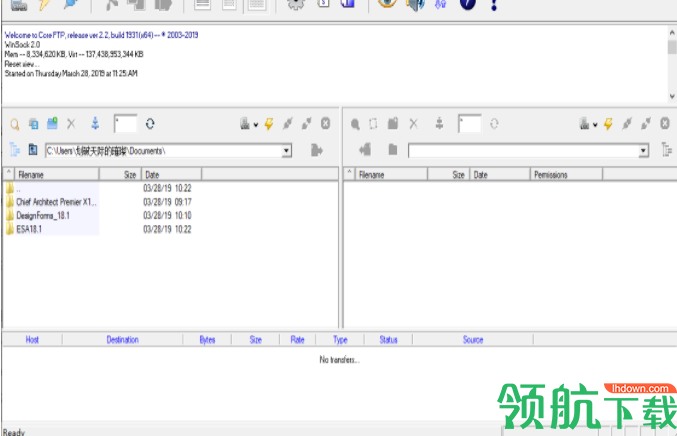Click date 03/28/19 09:17 cell
Screen dimensions: 677x436
pos(168,202)
